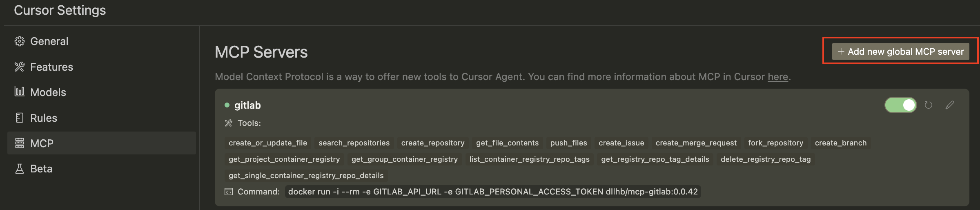
Task: Open the 'here' MCP documentation link
Action: click(x=777, y=77)
